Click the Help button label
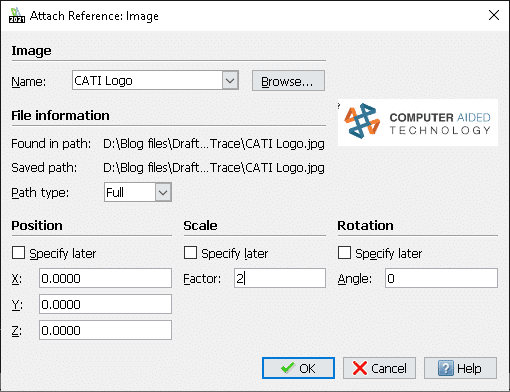 coord(469,368)
